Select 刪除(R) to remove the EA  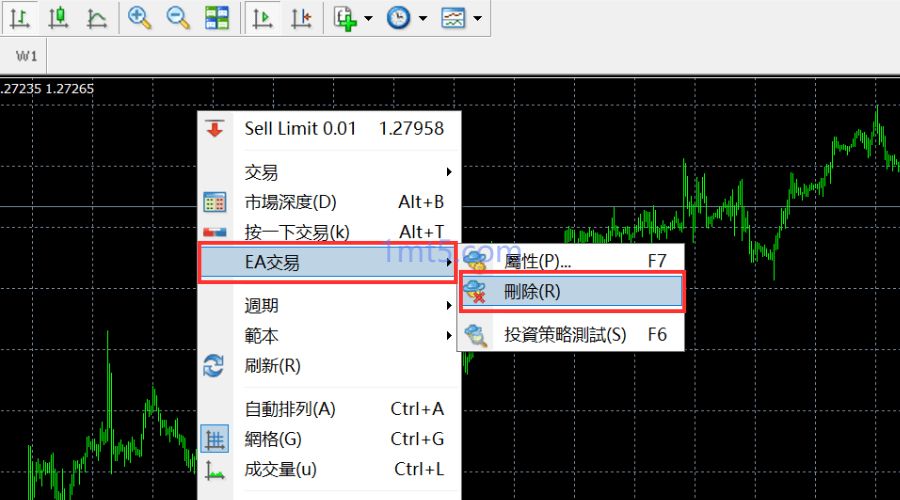pyautogui.click(x=572, y=292)
